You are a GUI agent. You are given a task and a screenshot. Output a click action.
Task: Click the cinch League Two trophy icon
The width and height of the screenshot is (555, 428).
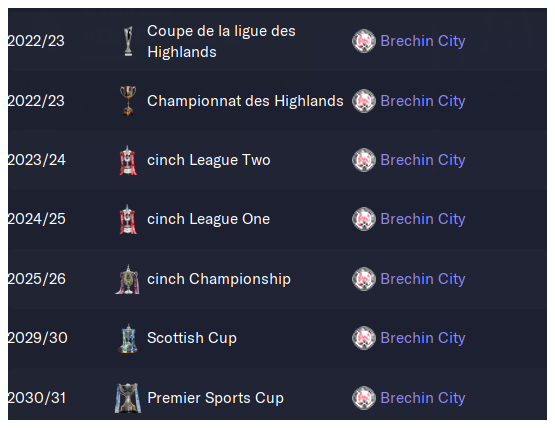pos(128,160)
